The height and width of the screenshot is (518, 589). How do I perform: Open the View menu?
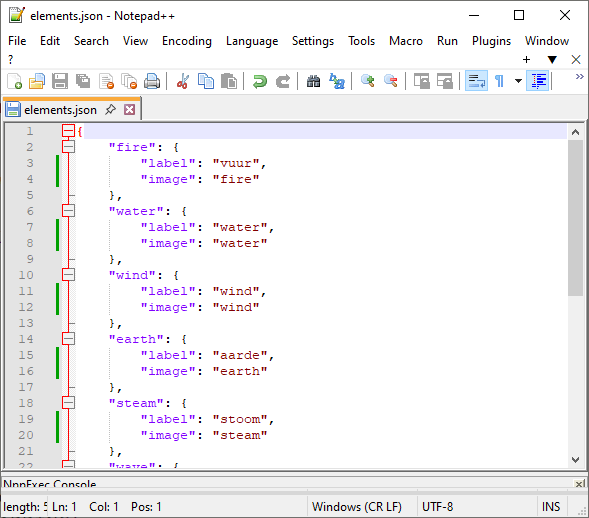(135, 41)
